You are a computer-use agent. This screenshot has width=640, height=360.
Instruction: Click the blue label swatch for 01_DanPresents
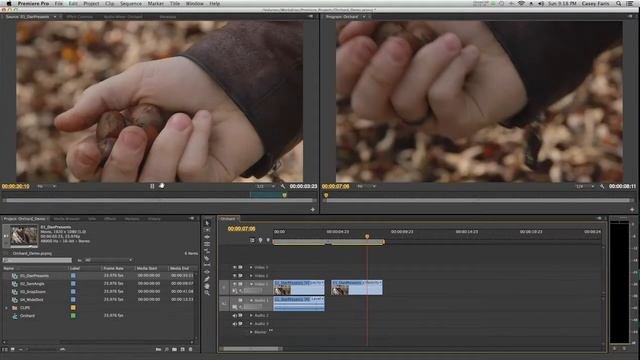tap(73, 276)
